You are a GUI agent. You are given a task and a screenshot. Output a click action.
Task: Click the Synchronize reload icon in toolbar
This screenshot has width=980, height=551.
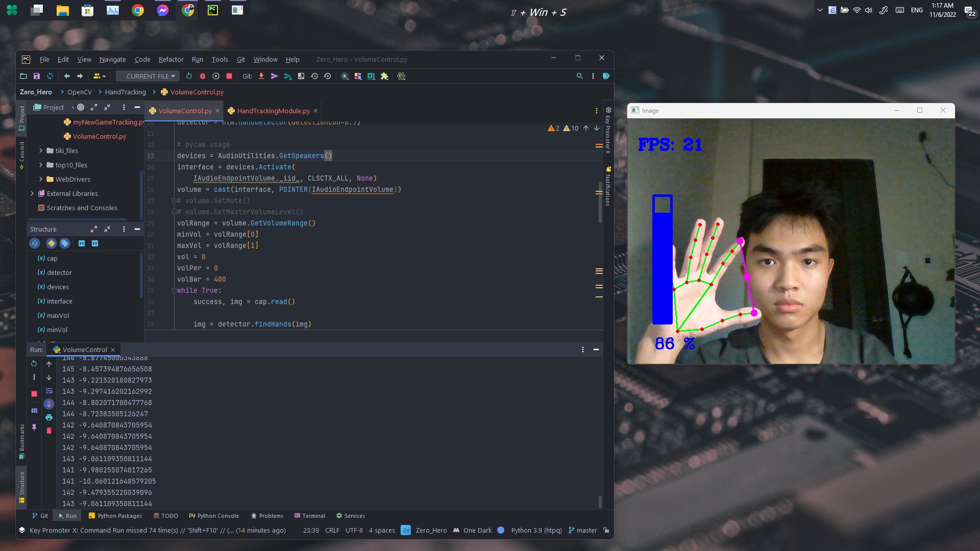tap(50, 76)
